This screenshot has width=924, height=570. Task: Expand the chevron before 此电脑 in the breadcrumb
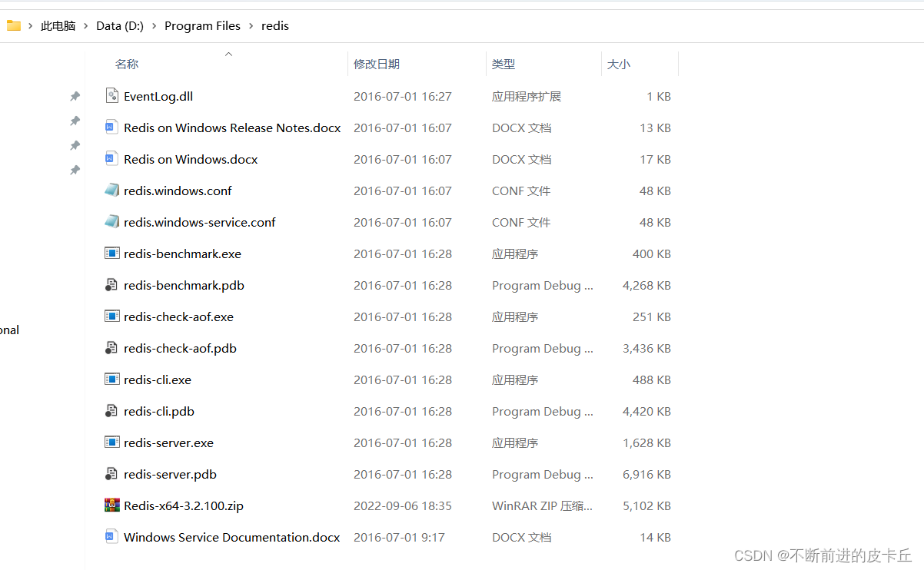click(x=31, y=25)
